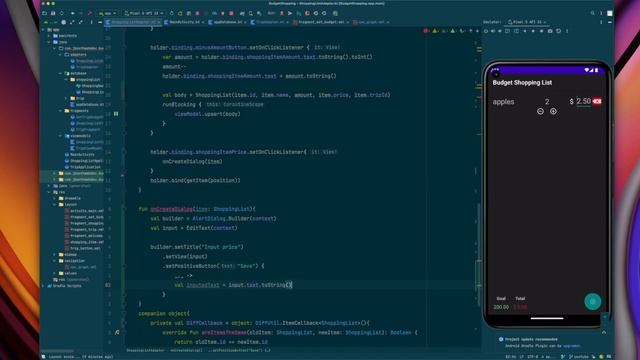Click the red Stop button in the main toolbar
Viewport: 640px width, 360px height.
[x=231, y=13]
